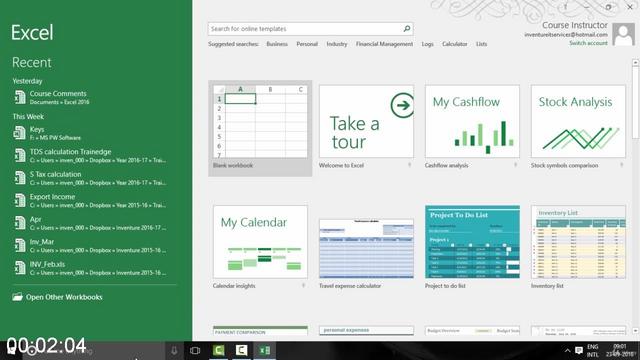
Task: Click the Open Other Workbooks folder icon
Action: tap(18, 297)
